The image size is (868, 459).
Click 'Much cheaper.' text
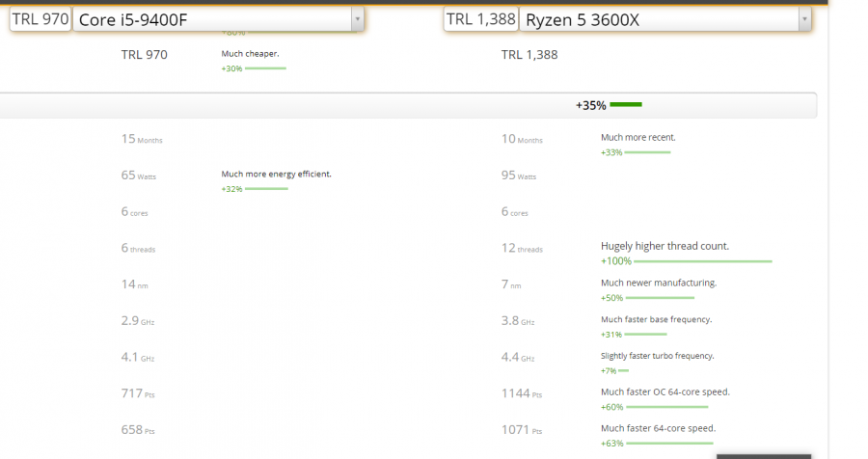[250, 54]
